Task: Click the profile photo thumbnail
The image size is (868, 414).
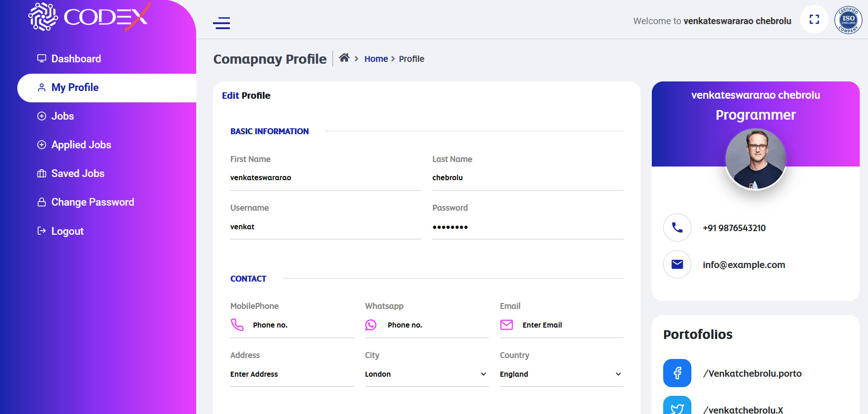Action: click(756, 159)
